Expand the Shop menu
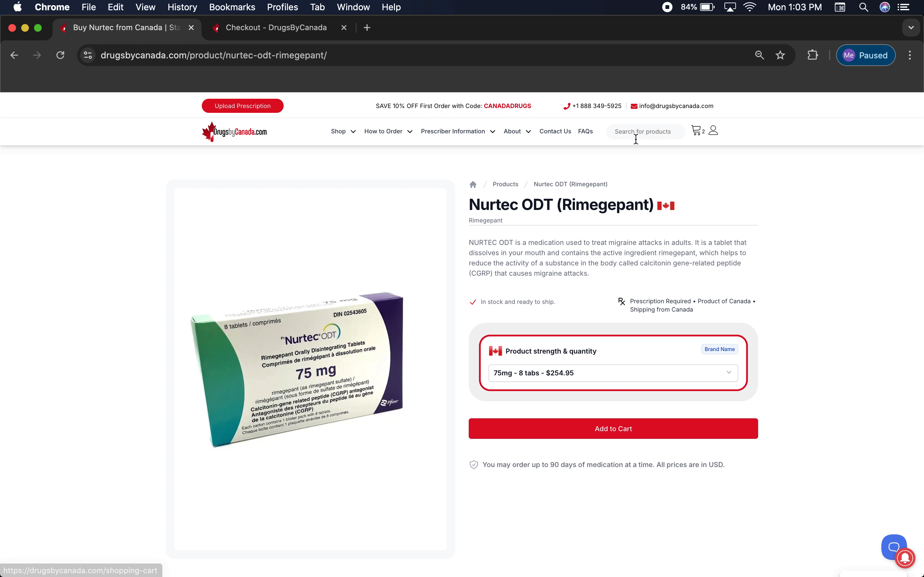The image size is (924, 577). coord(343,131)
